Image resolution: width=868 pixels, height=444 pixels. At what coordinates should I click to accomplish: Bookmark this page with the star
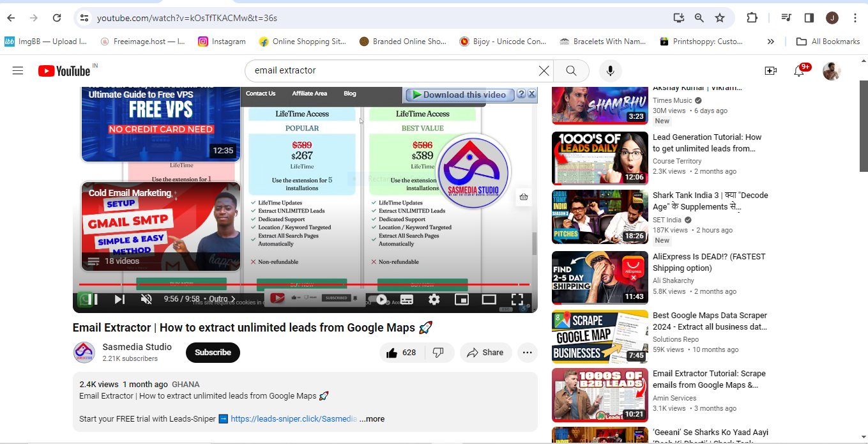tap(720, 18)
